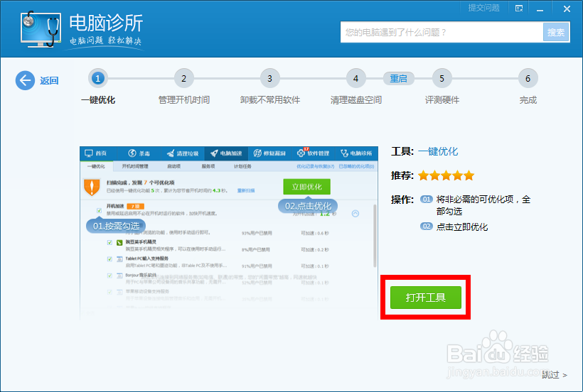The width and height of the screenshot is (583, 392).
Task: Click the 一键优化 step label
Action: point(98,100)
